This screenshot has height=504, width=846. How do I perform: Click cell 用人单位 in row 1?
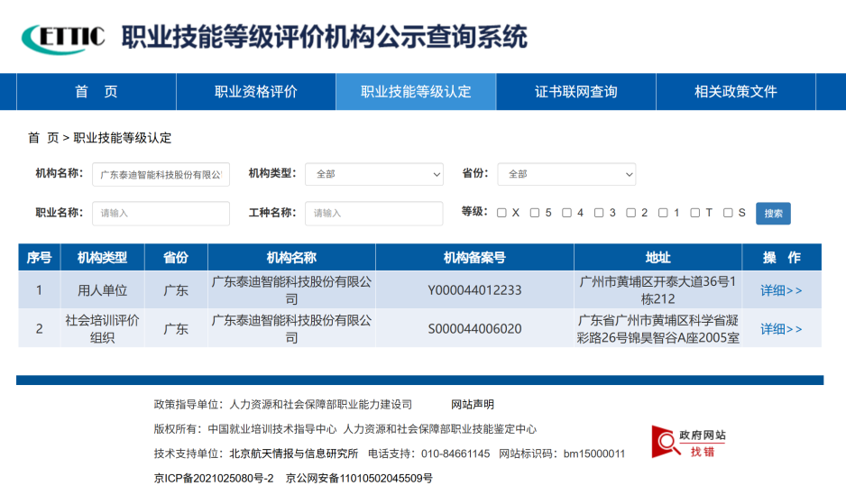click(103, 290)
